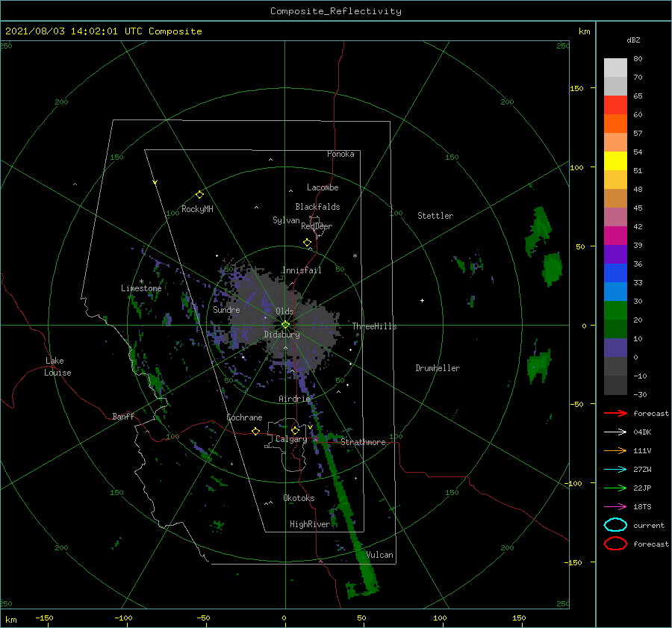Click the asterisk marker above Limestone
The height and width of the screenshot is (628, 672).
coord(141,282)
